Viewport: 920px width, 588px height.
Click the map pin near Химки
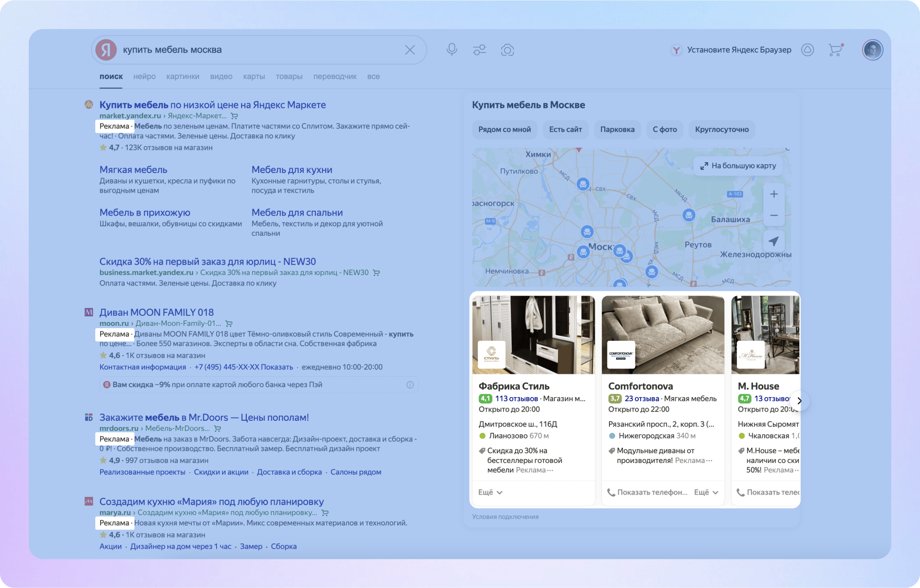583,184
